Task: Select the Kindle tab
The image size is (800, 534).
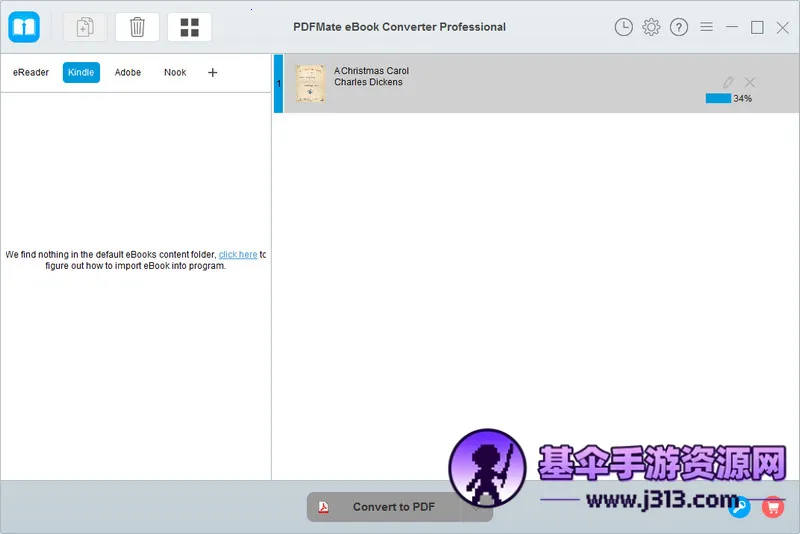Action: [x=81, y=72]
